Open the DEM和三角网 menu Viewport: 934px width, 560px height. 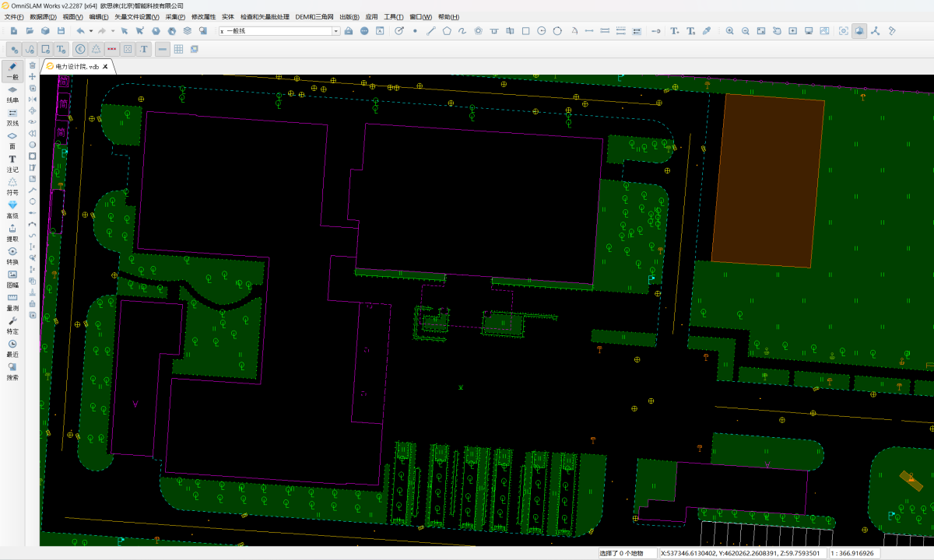coord(314,16)
